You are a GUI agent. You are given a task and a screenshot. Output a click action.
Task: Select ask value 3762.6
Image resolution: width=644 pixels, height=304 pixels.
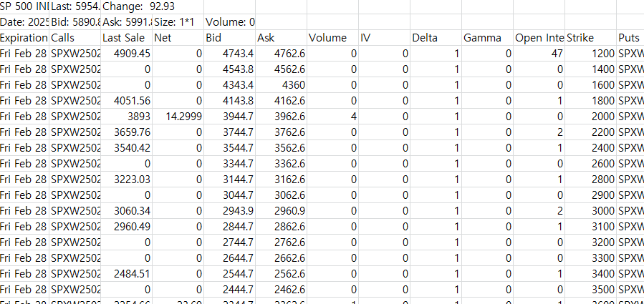pos(281,132)
